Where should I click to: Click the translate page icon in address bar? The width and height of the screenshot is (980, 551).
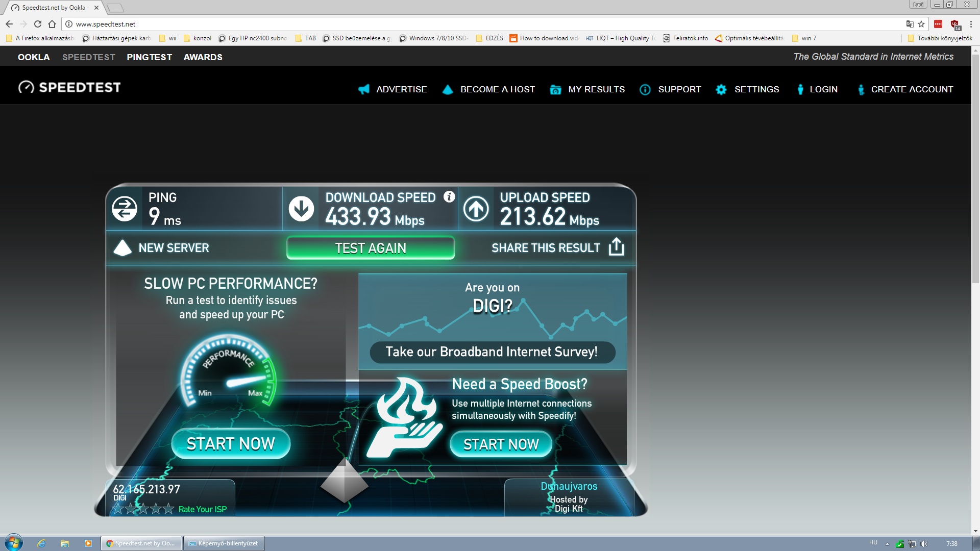[x=910, y=24]
